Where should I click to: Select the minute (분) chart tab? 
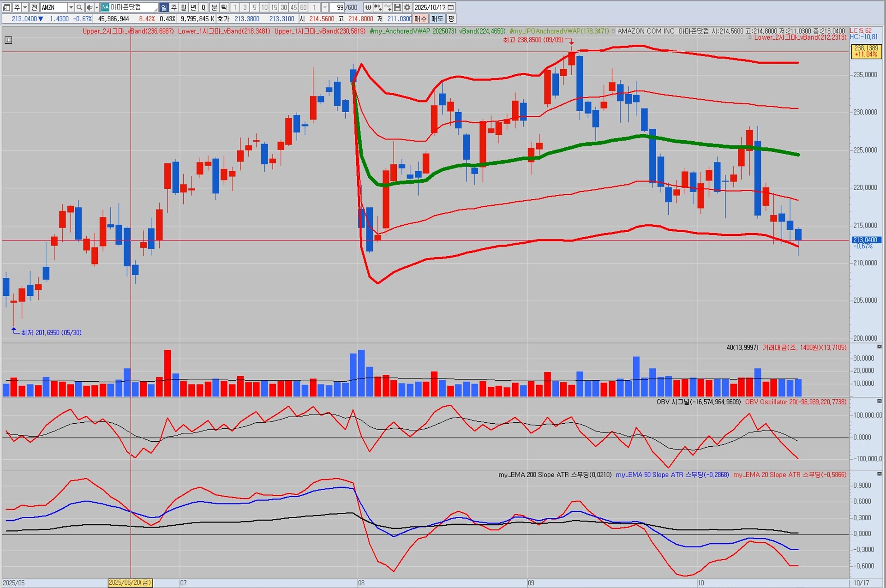click(x=214, y=7)
